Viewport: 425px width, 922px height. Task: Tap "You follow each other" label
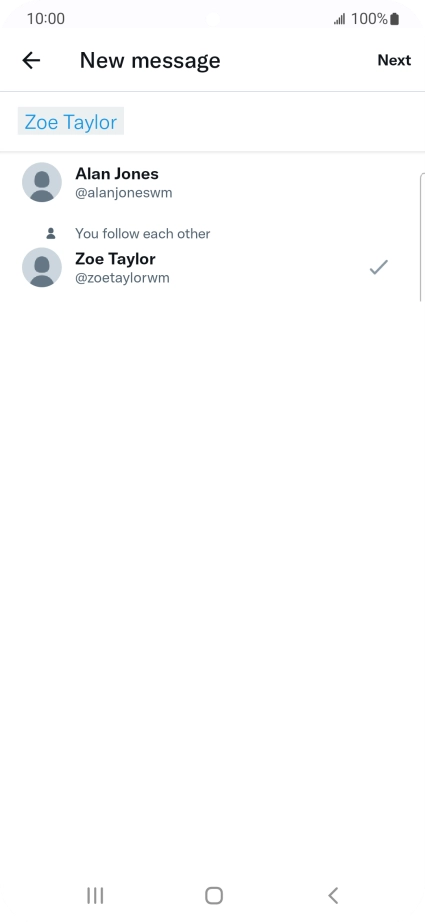point(142,233)
